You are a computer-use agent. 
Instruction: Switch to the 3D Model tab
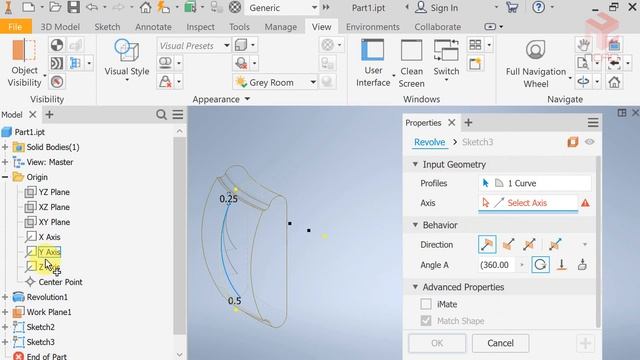(60, 27)
